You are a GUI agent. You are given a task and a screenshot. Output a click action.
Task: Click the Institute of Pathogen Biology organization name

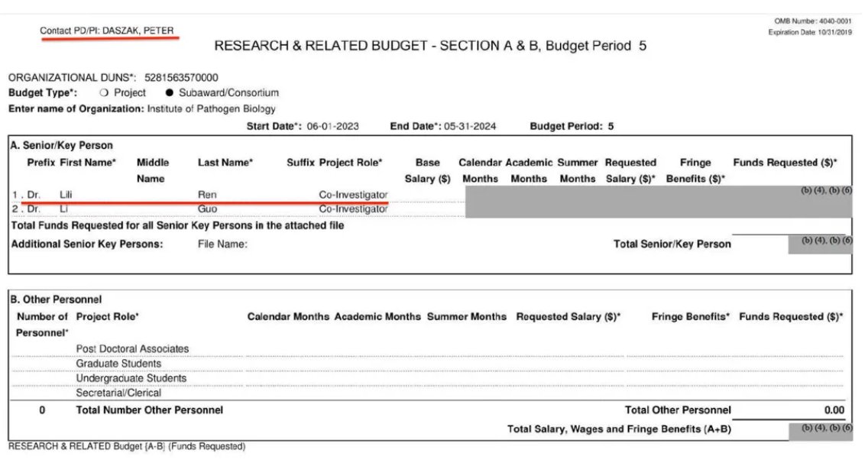(x=211, y=108)
